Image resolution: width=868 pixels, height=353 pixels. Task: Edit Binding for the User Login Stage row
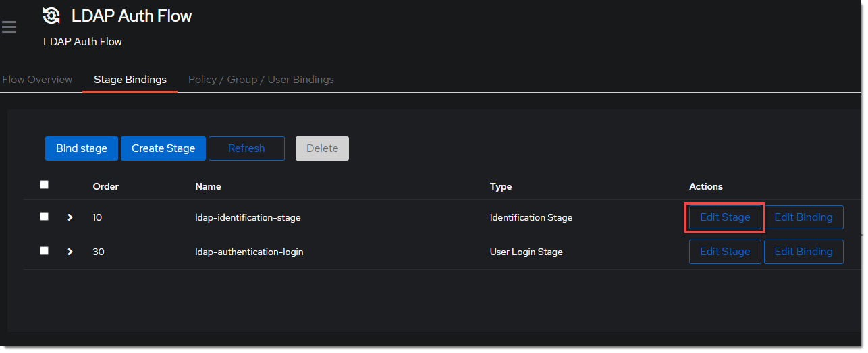803,252
